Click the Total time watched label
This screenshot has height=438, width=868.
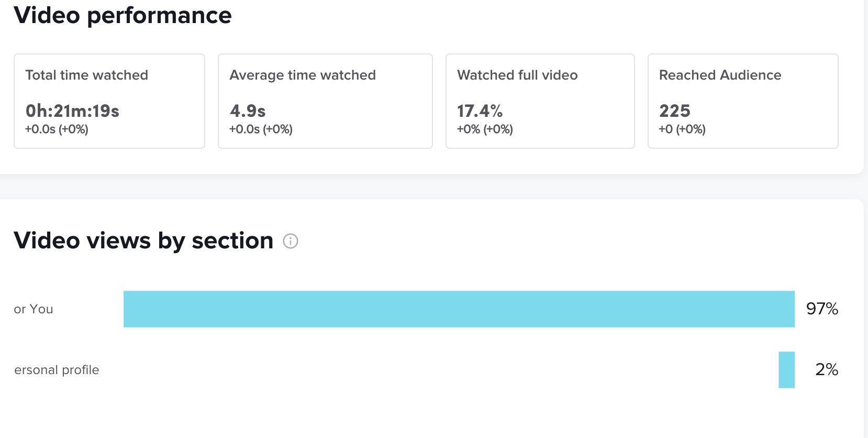pos(87,75)
